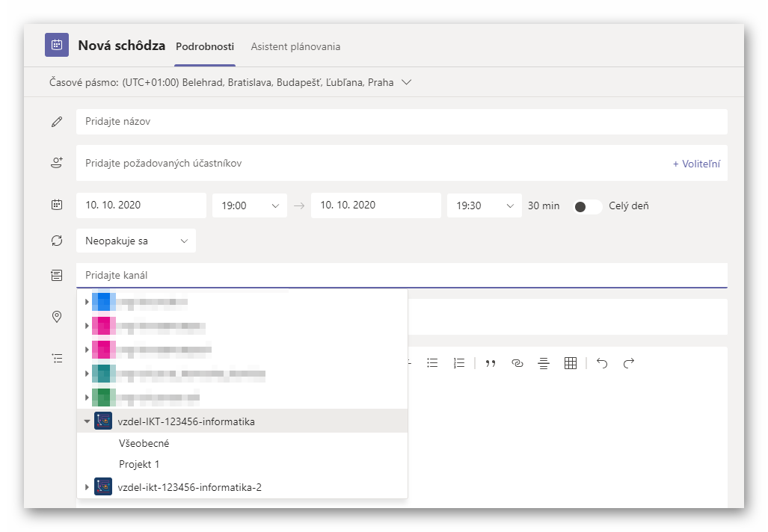The height and width of the screenshot is (532, 768).
Task: Click the + Voliteľní link
Action: pyautogui.click(x=696, y=164)
